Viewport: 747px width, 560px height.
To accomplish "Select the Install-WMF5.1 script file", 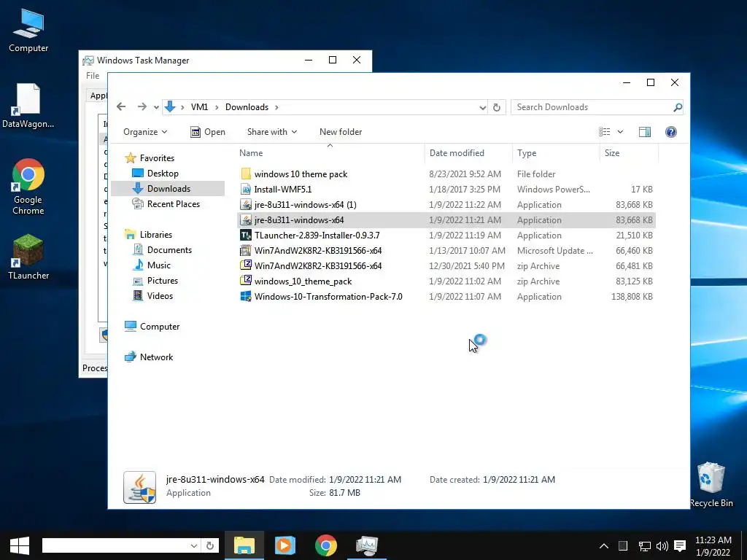I will tap(446, 190).
